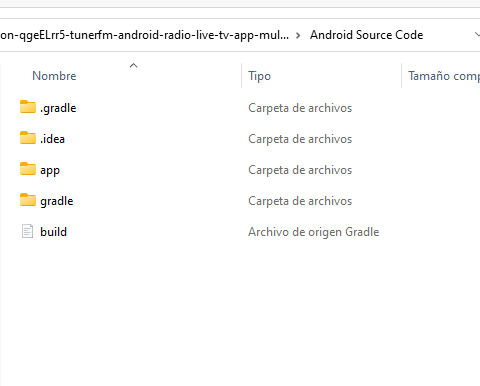
Task: Sort files by the Tipo column
Action: [259, 76]
